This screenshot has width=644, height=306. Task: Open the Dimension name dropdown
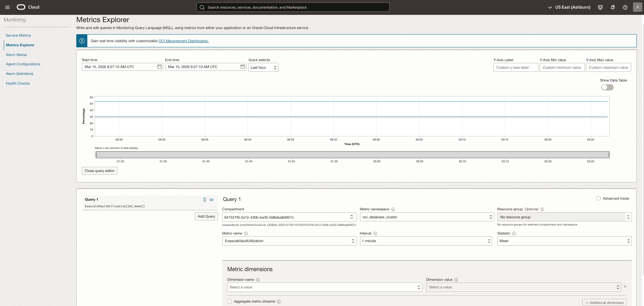[324, 287]
